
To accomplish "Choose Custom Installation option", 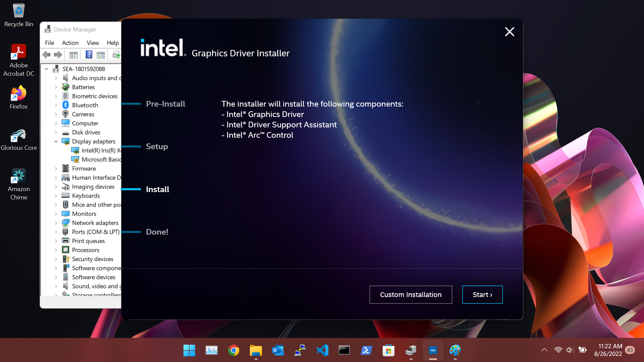I will click(x=411, y=295).
